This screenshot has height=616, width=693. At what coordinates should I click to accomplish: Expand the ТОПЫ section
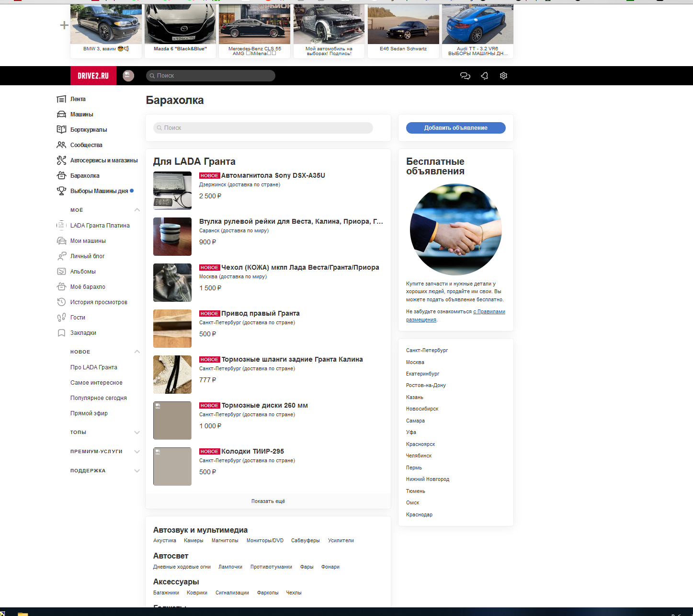pos(137,432)
